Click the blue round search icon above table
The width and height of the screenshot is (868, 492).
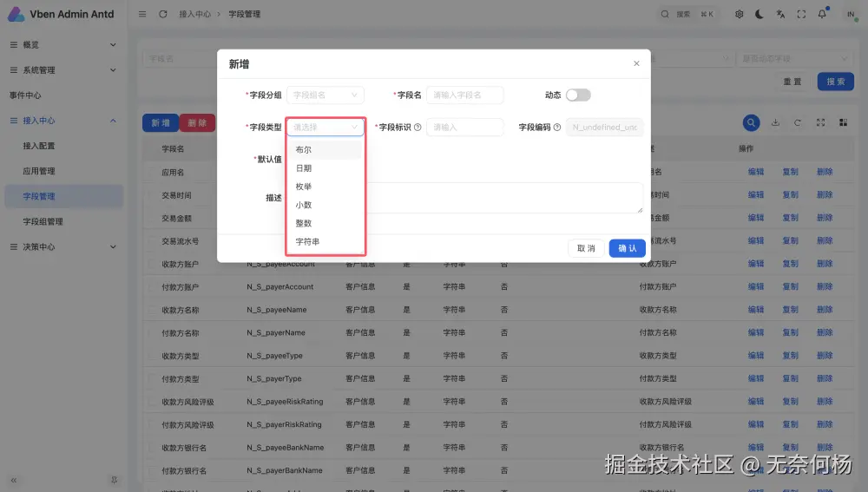pyautogui.click(x=751, y=123)
